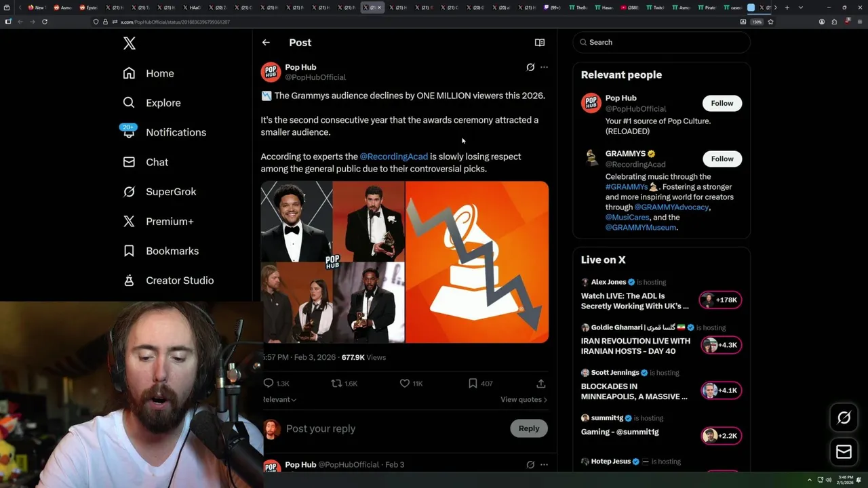This screenshot has height=488, width=868.
Task: Open three-dot menu on Pop Hub reply below
Action: pos(544,465)
